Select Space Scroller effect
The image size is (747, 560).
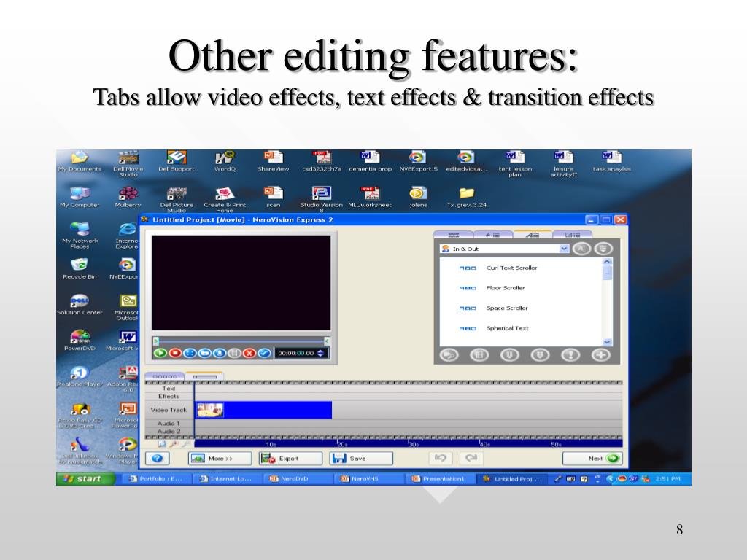pos(507,308)
